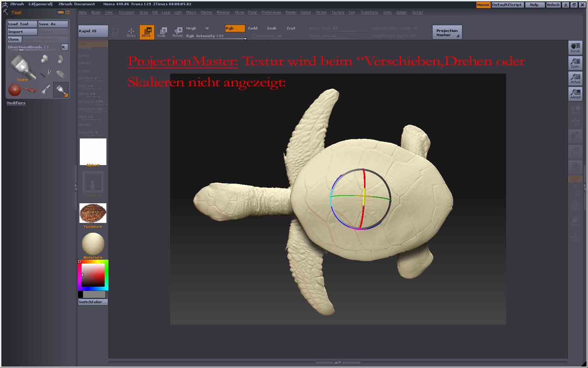The height and width of the screenshot is (368, 588).
Task: Toggle the Mrgb mode
Action: click(x=191, y=28)
